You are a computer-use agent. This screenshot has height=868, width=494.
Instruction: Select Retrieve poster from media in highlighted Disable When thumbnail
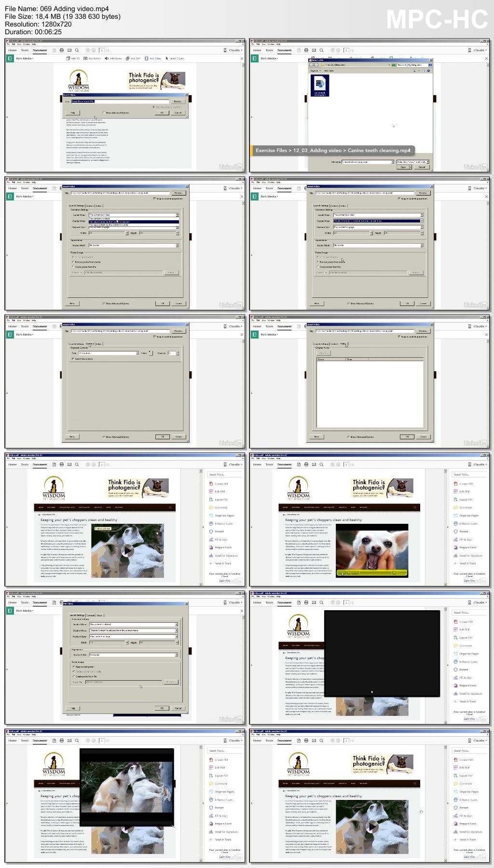(317, 262)
